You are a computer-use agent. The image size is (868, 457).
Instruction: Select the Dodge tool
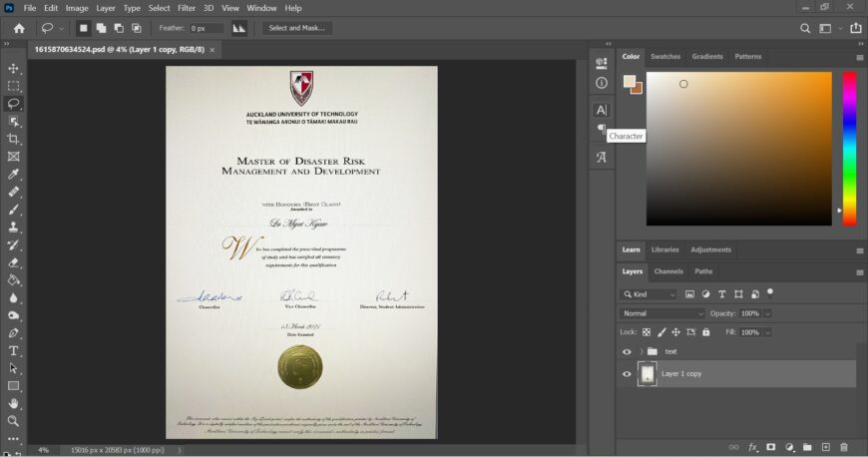(13, 315)
